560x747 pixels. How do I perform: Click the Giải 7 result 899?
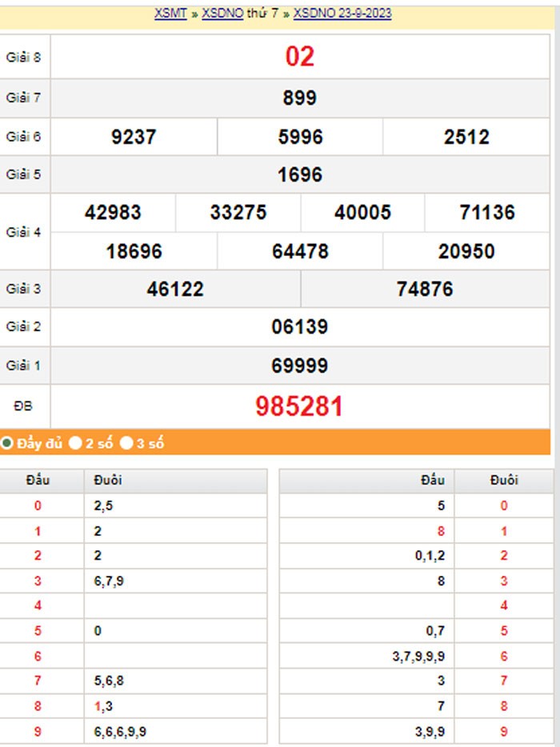pyautogui.click(x=300, y=98)
